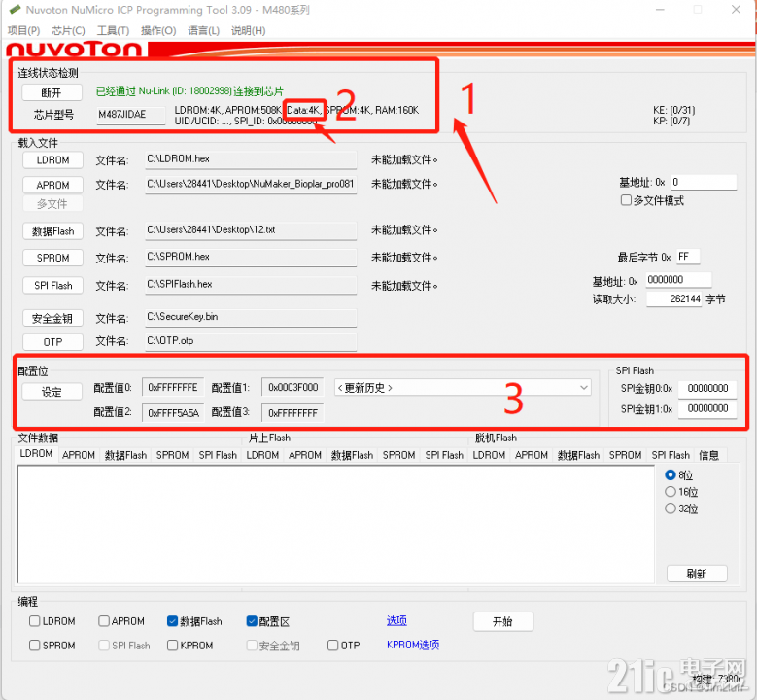Open the 选项 programming options link

tap(396, 620)
